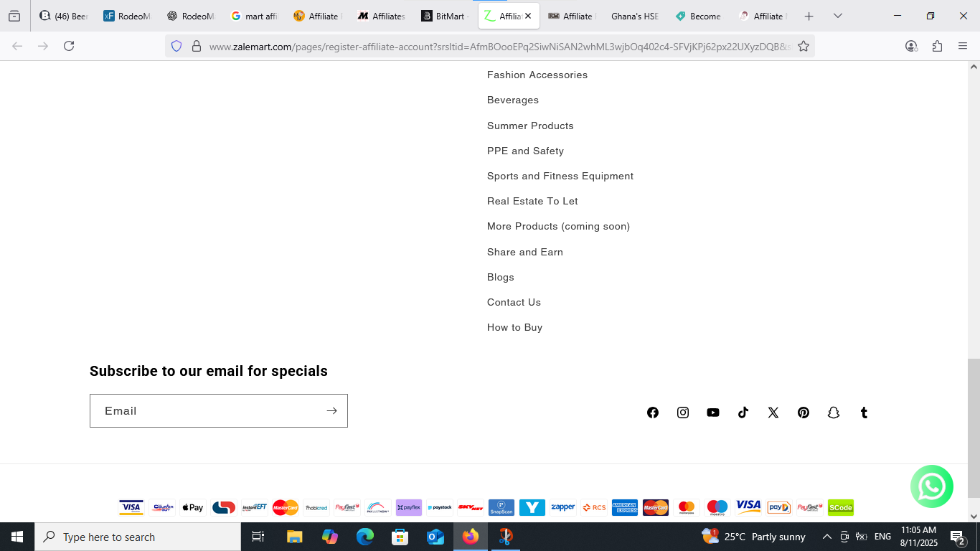Open Firefox View button
This screenshot has width=980, height=551.
(x=14, y=16)
